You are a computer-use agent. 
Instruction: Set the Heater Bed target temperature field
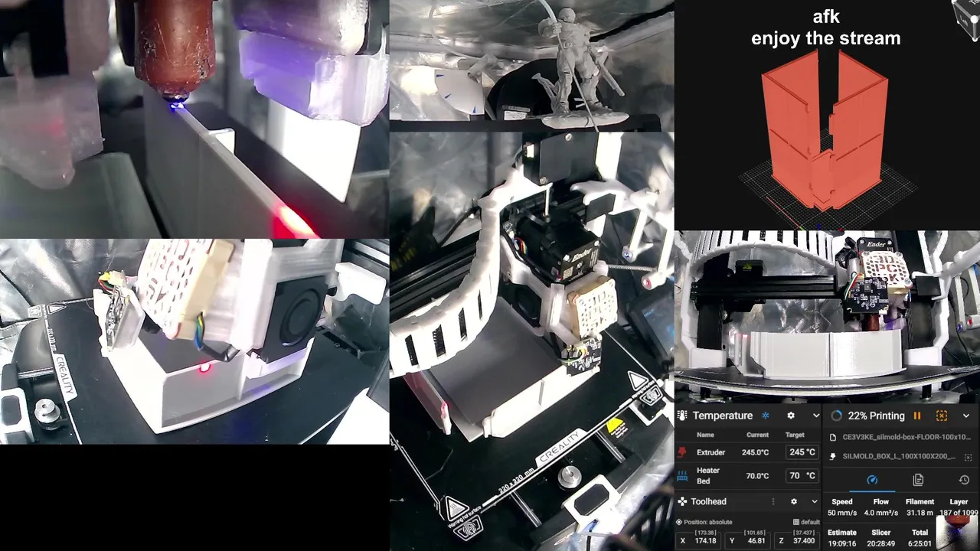coord(802,475)
